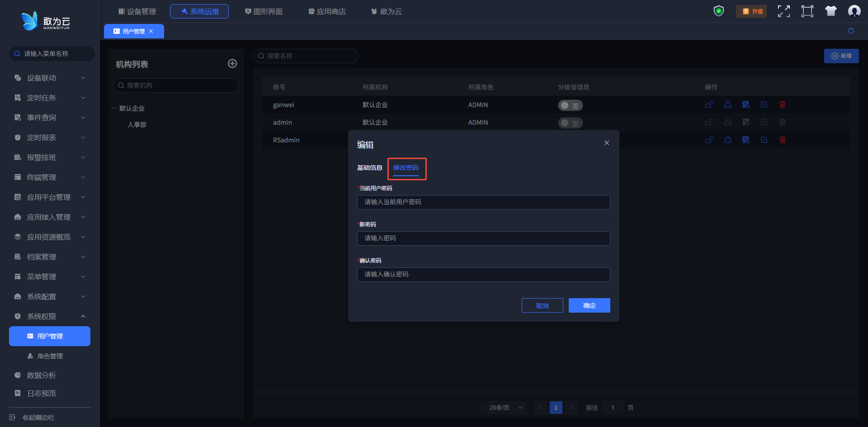
Task: Open the 20条/页 page size dropdown
Action: pyautogui.click(x=504, y=408)
